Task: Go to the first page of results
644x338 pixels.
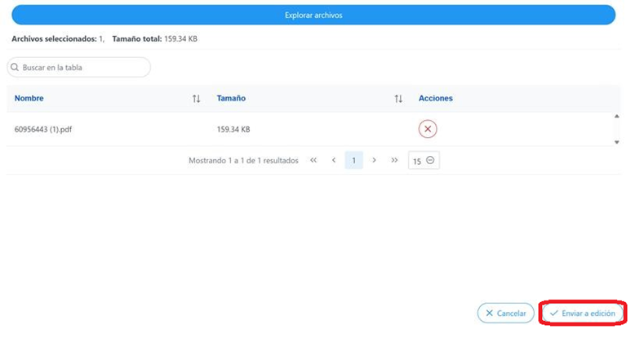Action: point(313,161)
